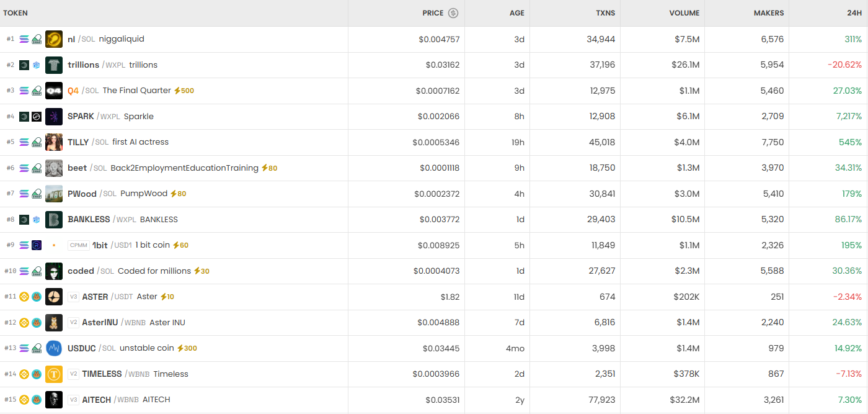Open 'Back2EmploymentEducationTraining' token name
The image size is (868, 414).
(x=185, y=168)
